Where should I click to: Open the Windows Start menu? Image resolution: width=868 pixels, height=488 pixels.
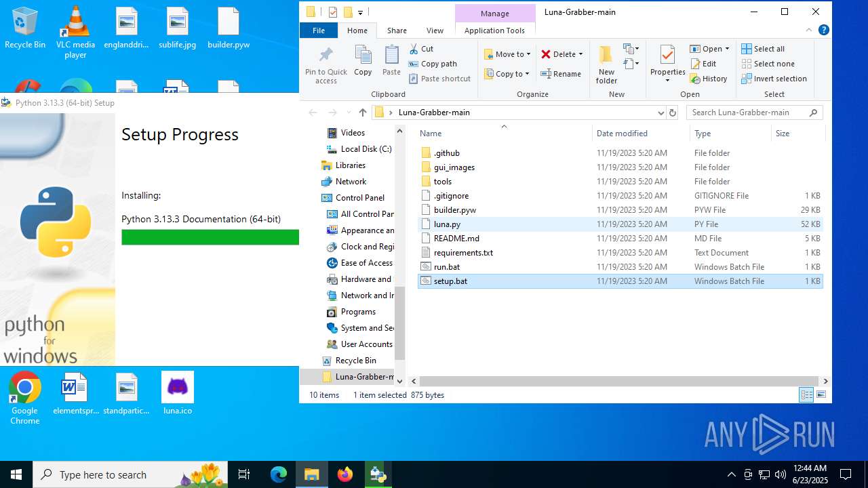[x=16, y=474]
